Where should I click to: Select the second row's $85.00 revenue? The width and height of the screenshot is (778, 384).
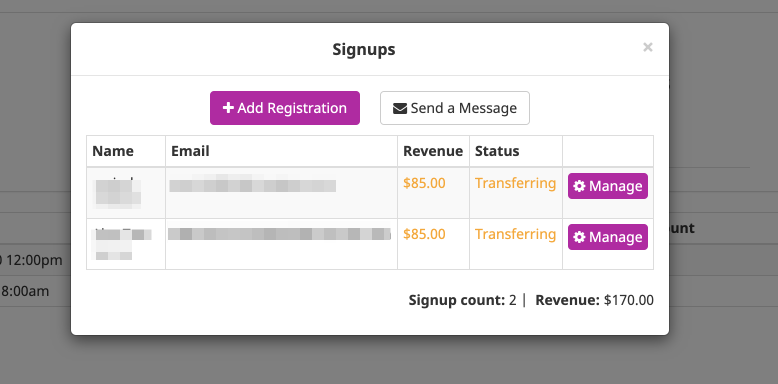click(424, 234)
